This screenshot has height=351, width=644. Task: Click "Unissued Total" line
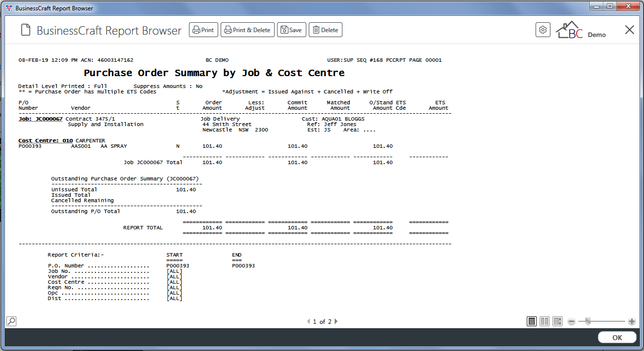[74, 190]
